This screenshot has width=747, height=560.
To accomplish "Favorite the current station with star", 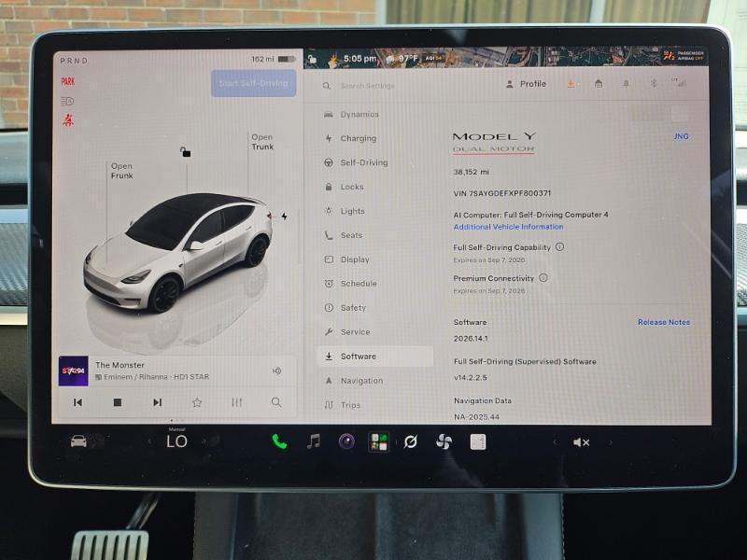I will [197, 403].
